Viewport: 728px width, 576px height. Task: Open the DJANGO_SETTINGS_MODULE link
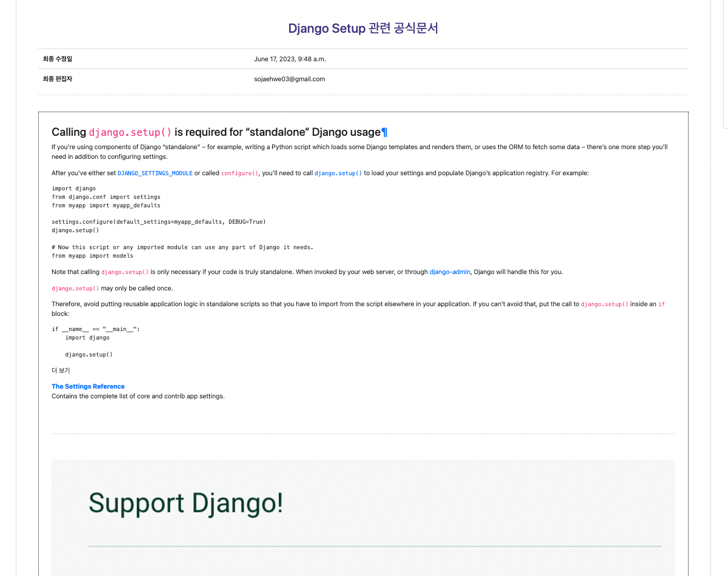(x=155, y=173)
